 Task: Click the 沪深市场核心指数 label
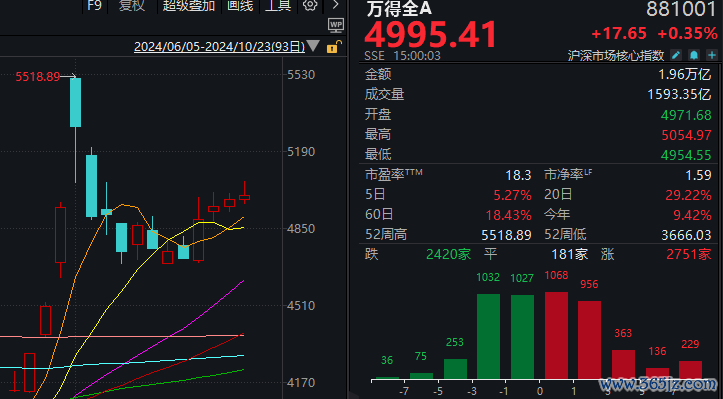click(x=616, y=55)
